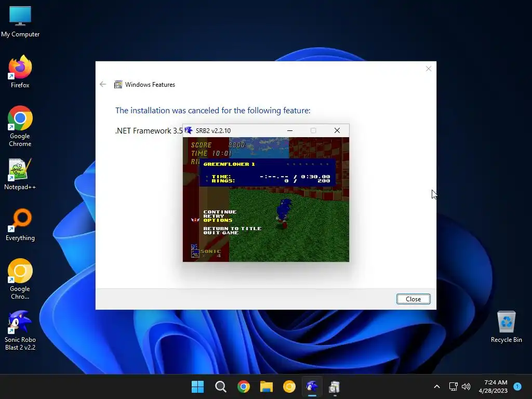Viewport: 532px width, 399px height.
Task: Open Chrome Canary from the taskbar
Action: coord(289,387)
